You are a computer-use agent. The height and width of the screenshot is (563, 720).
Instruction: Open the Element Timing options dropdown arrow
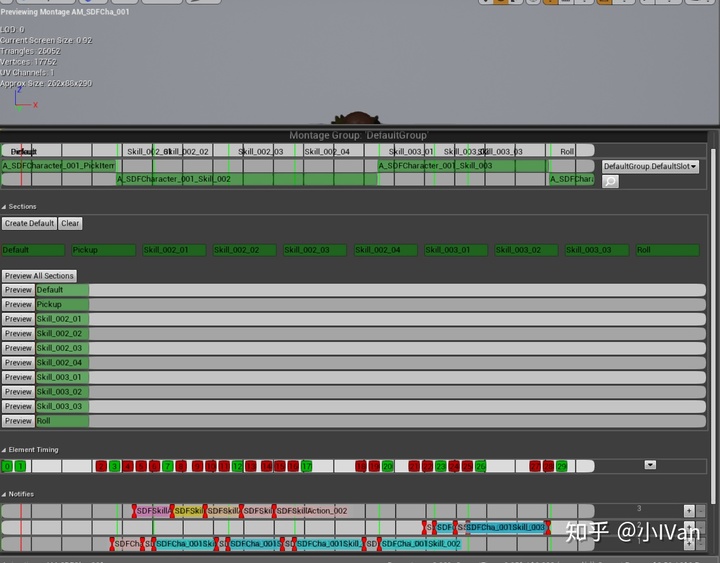pos(650,465)
